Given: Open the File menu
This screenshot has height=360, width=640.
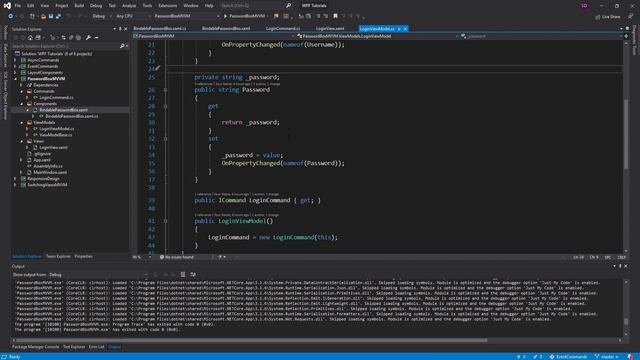Looking at the screenshot, I should point(18,6).
